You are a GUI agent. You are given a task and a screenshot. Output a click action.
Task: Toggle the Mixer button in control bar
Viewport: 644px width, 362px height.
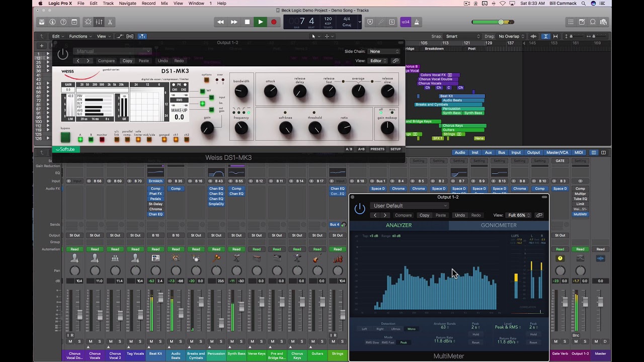[99, 22]
